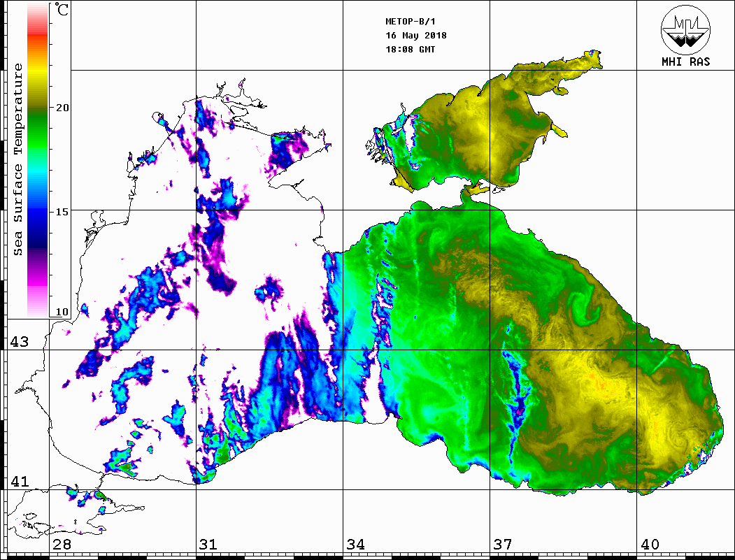
Task: Click the 'Sea Surface Temperature' legend title
Action: click(17, 159)
